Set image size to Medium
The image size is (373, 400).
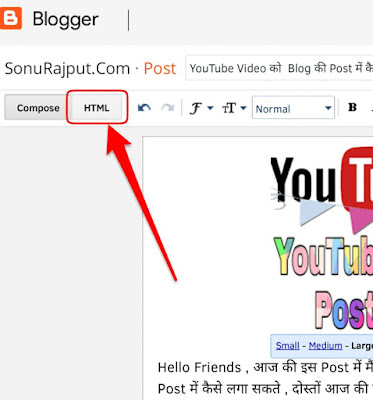(x=325, y=346)
